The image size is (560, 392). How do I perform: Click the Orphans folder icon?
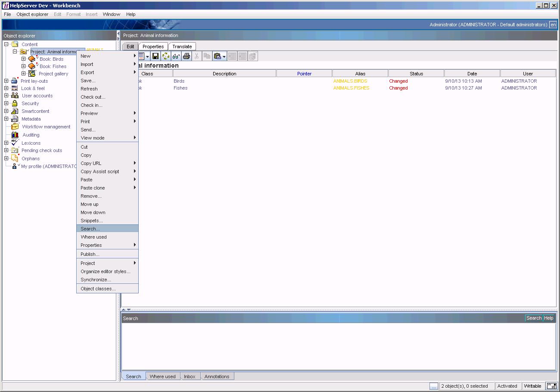tap(15, 158)
